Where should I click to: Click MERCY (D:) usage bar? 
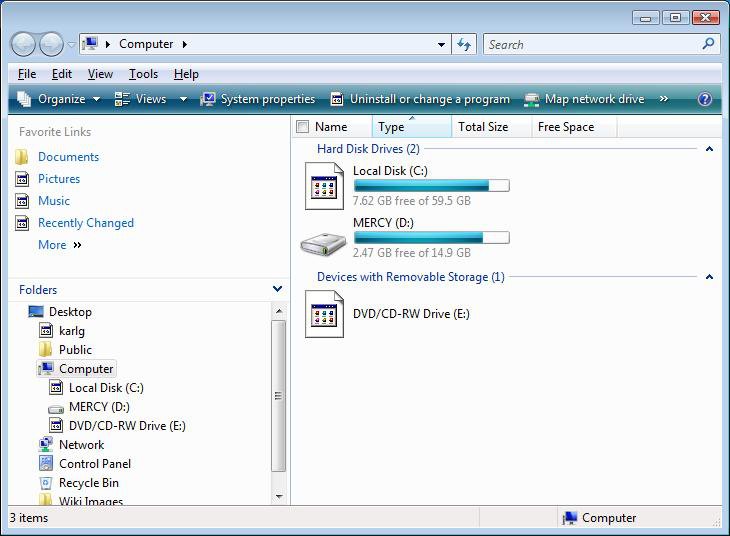pyautogui.click(x=432, y=238)
